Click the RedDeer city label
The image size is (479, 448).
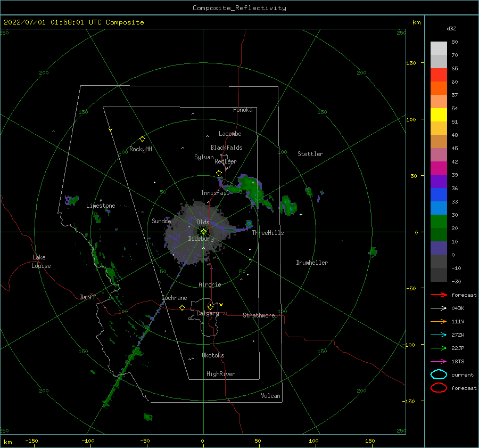coord(226,161)
